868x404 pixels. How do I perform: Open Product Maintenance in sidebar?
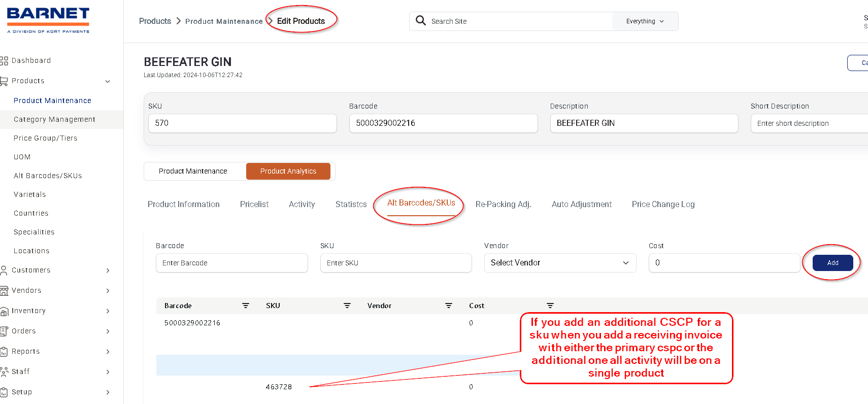pyautogui.click(x=53, y=100)
